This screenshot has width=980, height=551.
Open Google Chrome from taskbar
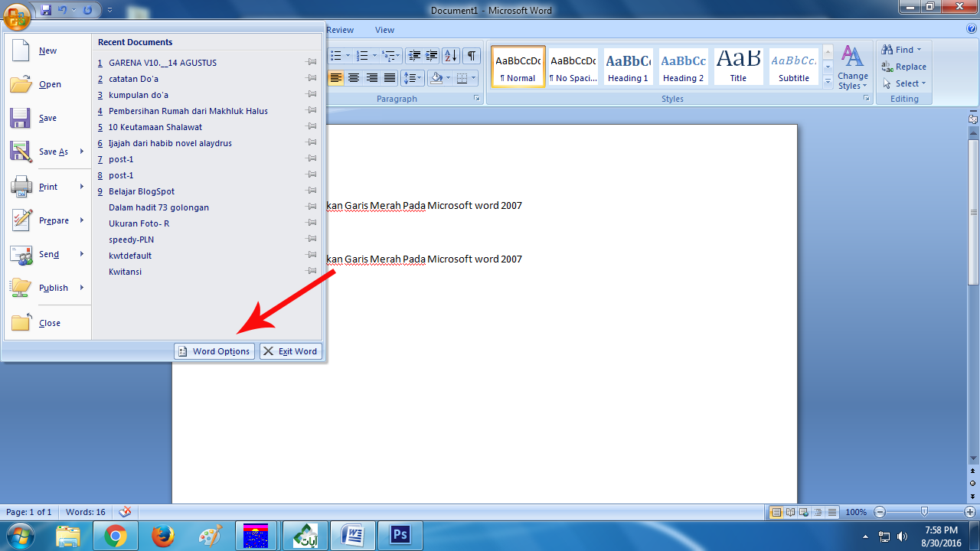pyautogui.click(x=116, y=536)
